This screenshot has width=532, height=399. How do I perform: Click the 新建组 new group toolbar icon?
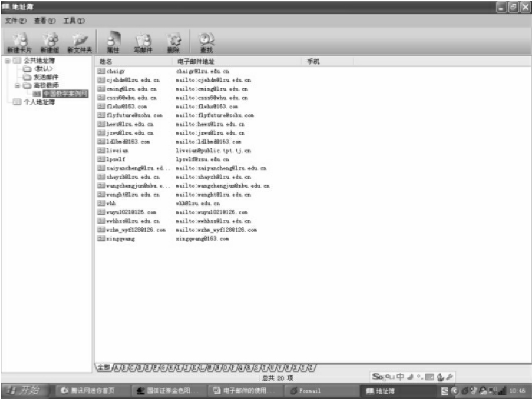pyautogui.click(x=49, y=42)
